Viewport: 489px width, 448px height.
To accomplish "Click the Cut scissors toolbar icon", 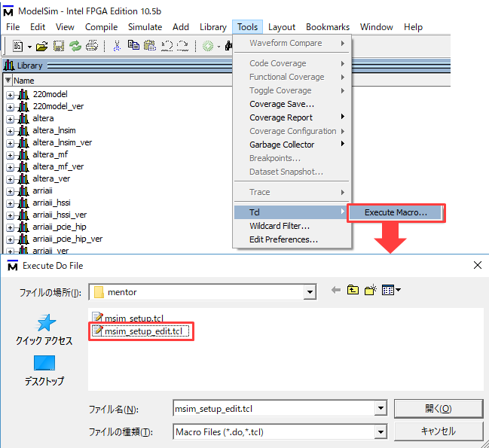I will tap(117, 46).
